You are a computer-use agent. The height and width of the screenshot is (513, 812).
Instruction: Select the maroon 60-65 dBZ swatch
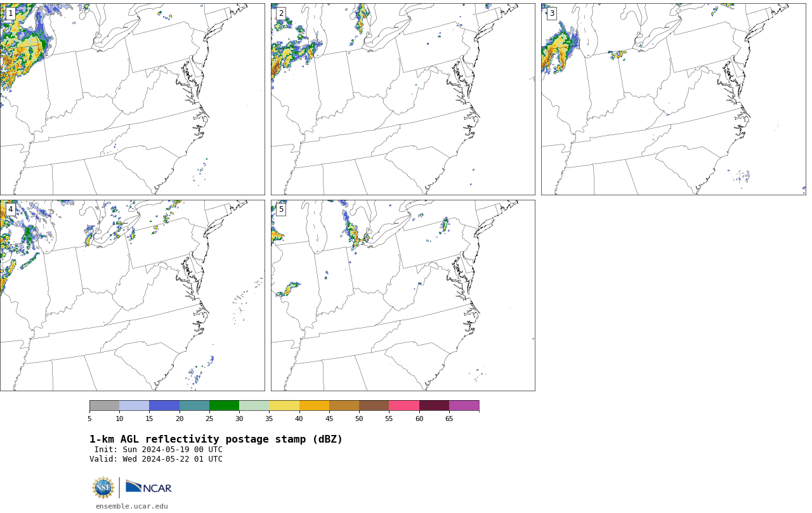(x=434, y=406)
